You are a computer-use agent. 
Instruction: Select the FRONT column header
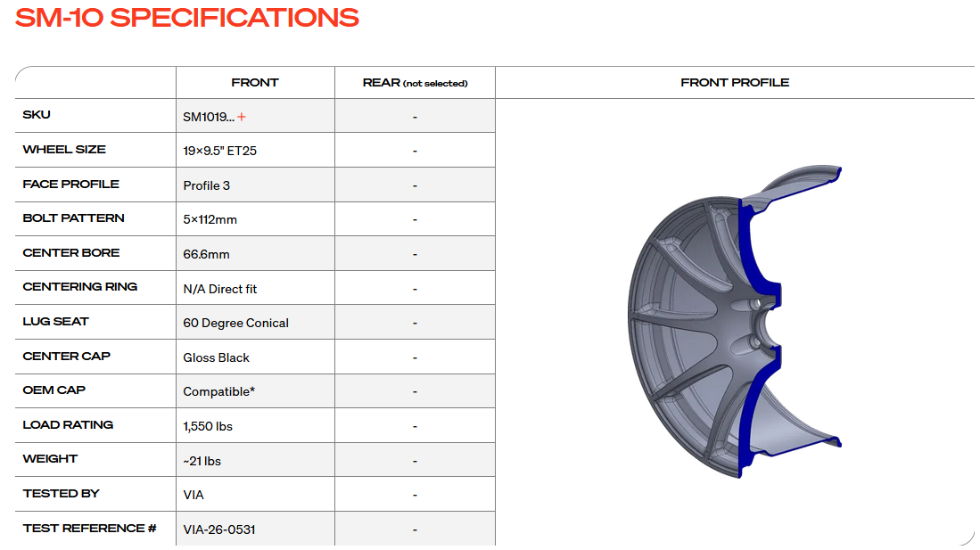[x=255, y=83]
